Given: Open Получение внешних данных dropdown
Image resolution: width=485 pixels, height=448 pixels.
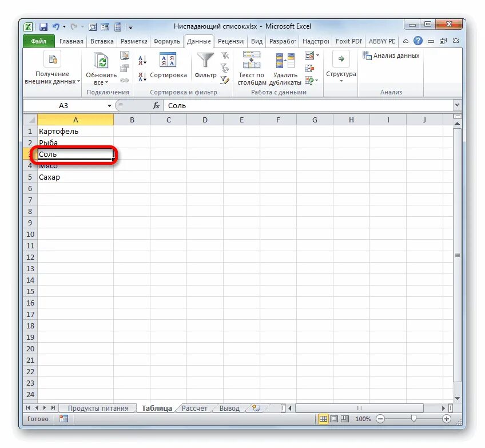Looking at the screenshot, I should coord(52,69).
